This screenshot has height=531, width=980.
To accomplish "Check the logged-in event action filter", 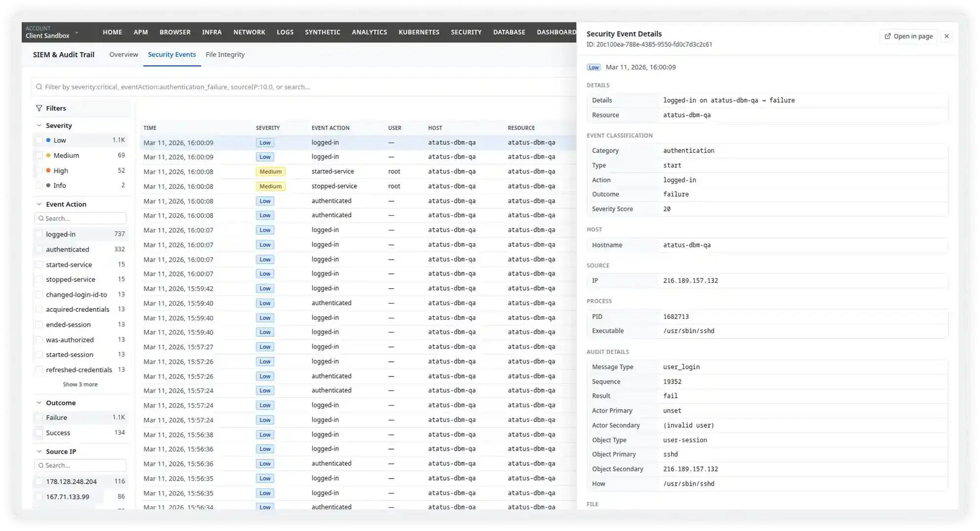I will (x=39, y=234).
